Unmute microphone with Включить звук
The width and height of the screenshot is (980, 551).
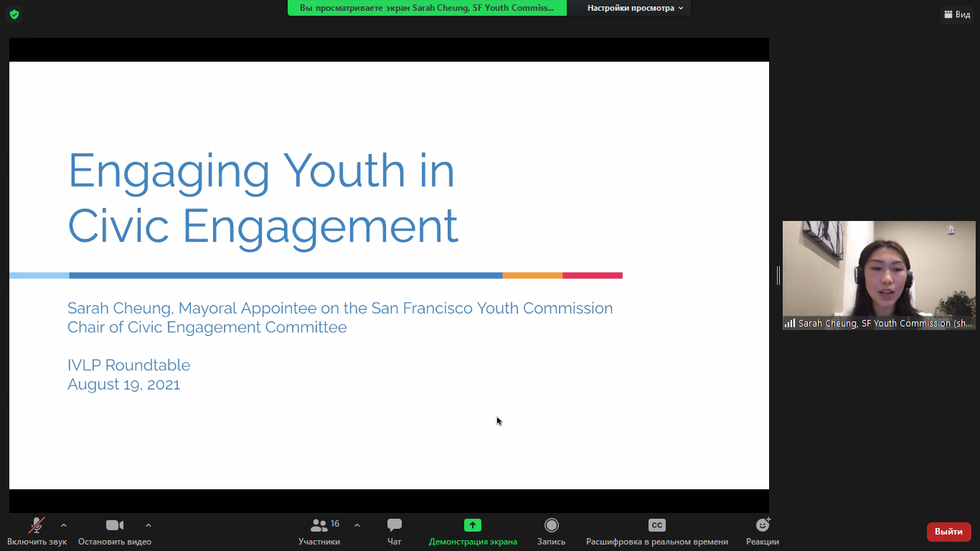[37, 532]
